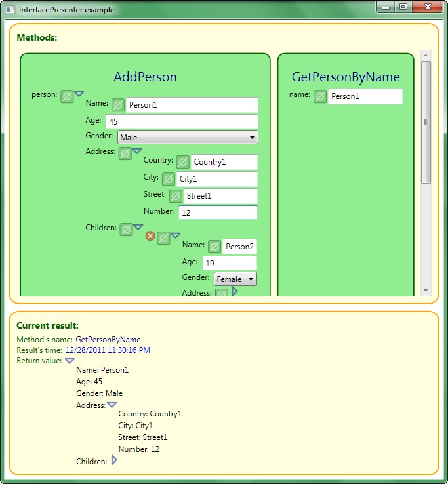Image resolution: width=448 pixels, height=484 pixels.
Task: Click the Country1 input field
Action: [x=224, y=162]
